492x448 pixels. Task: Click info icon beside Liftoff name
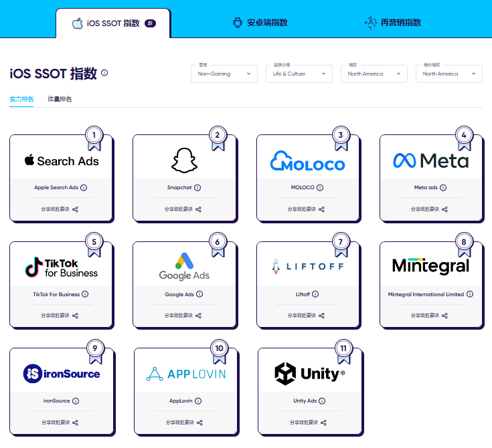point(315,294)
